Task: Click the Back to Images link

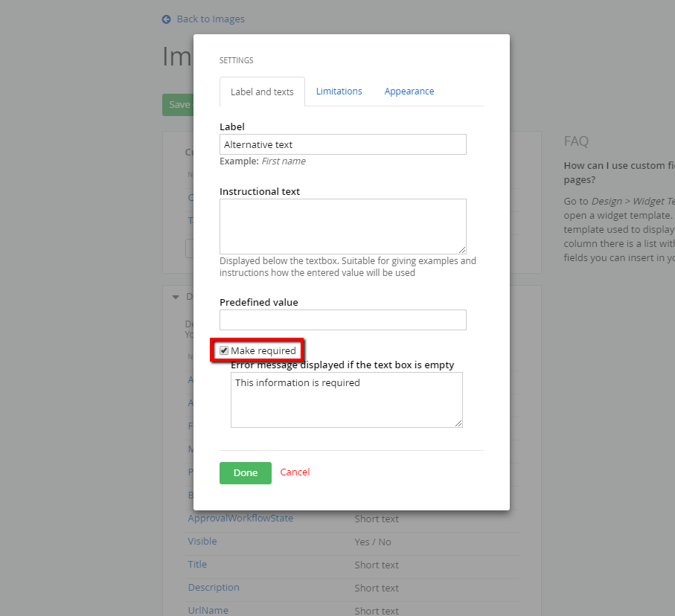Action: (x=210, y=19)
